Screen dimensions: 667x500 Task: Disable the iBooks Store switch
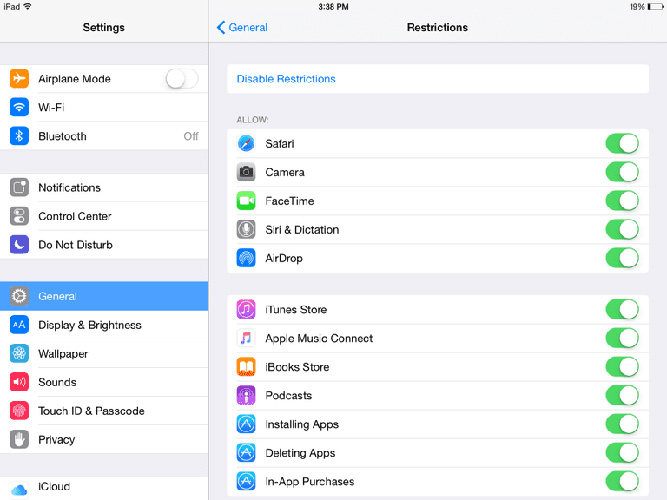(622, 367)
